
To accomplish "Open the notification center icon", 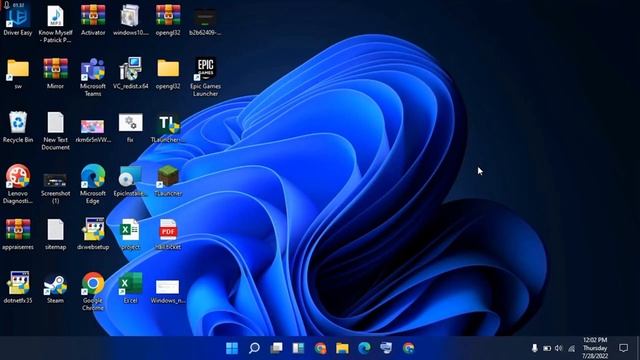I will tap(623, 348).
